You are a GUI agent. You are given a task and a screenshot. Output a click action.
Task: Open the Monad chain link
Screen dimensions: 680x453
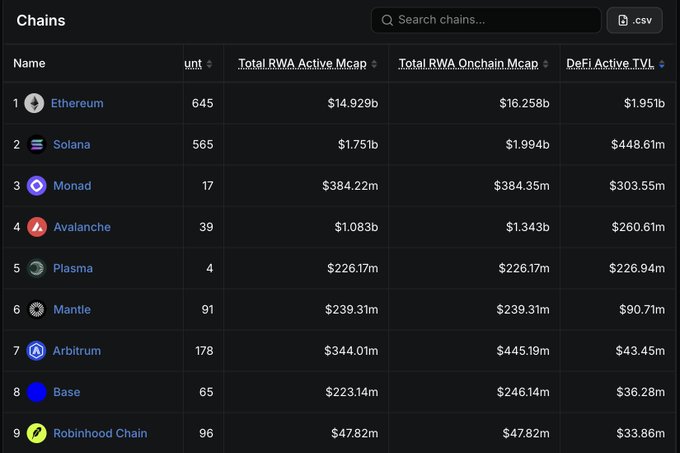tap(72, 186)
